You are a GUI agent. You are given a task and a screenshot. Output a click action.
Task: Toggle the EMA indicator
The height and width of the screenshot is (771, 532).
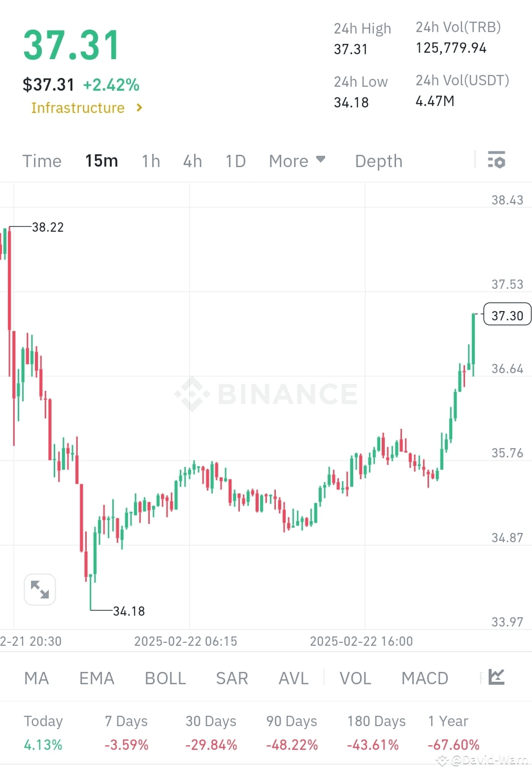coord(96,678)
